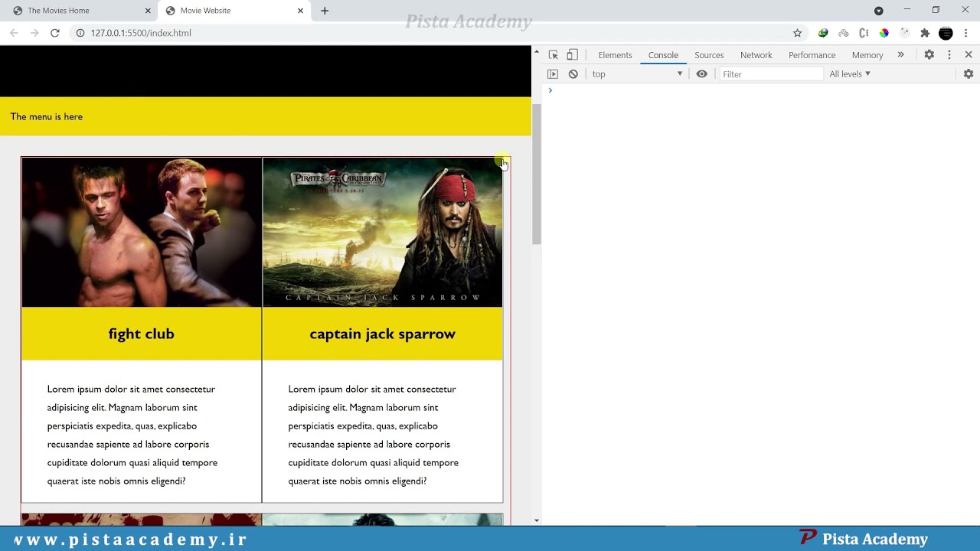
Task: Click the 'captain jack sparrow' card title
Action: (x=383, y=334)
